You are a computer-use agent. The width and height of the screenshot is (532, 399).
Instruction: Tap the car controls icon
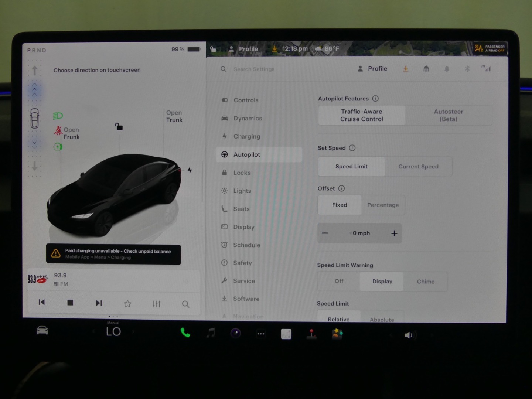[42, 330]
